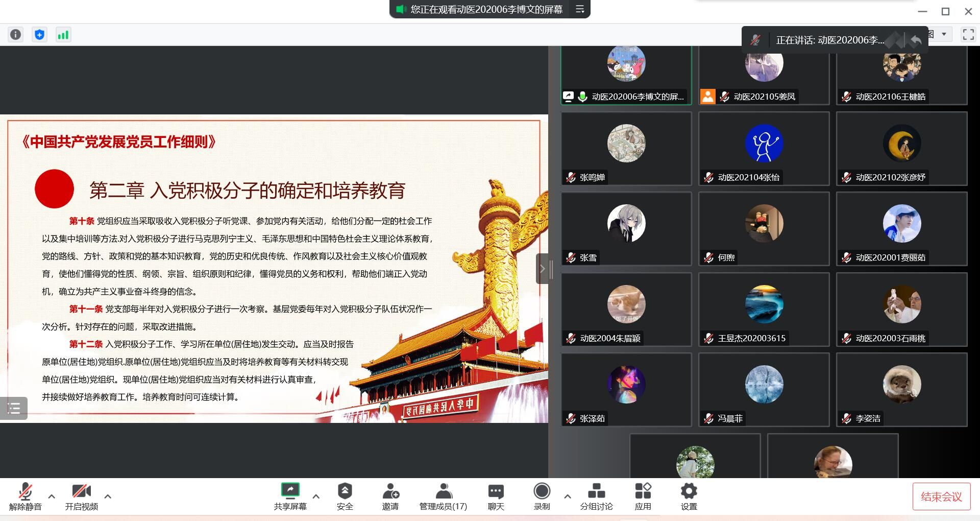Open the Security (安全) menu

(x=345, y=496)
